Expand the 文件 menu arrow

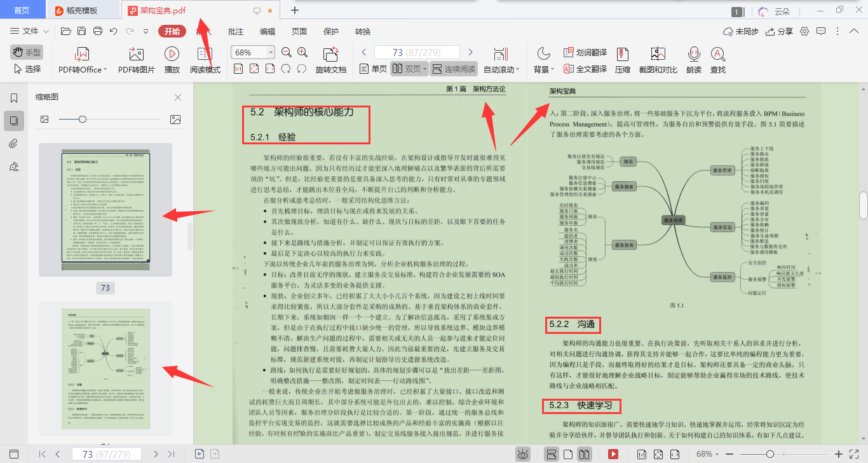coord(46,31)
